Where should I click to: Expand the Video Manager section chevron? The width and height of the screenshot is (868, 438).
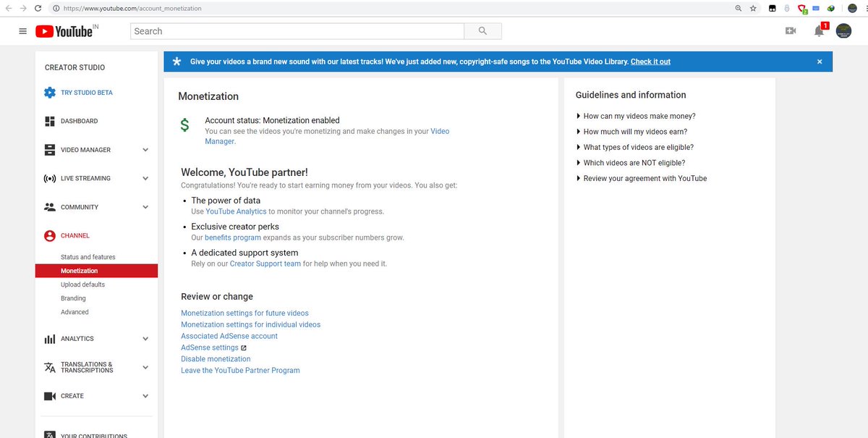click(145, 150)
